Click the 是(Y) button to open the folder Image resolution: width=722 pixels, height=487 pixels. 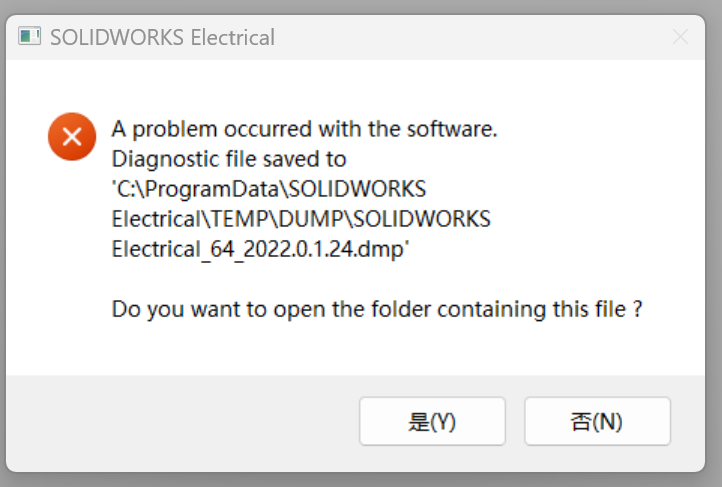(432, 421)
